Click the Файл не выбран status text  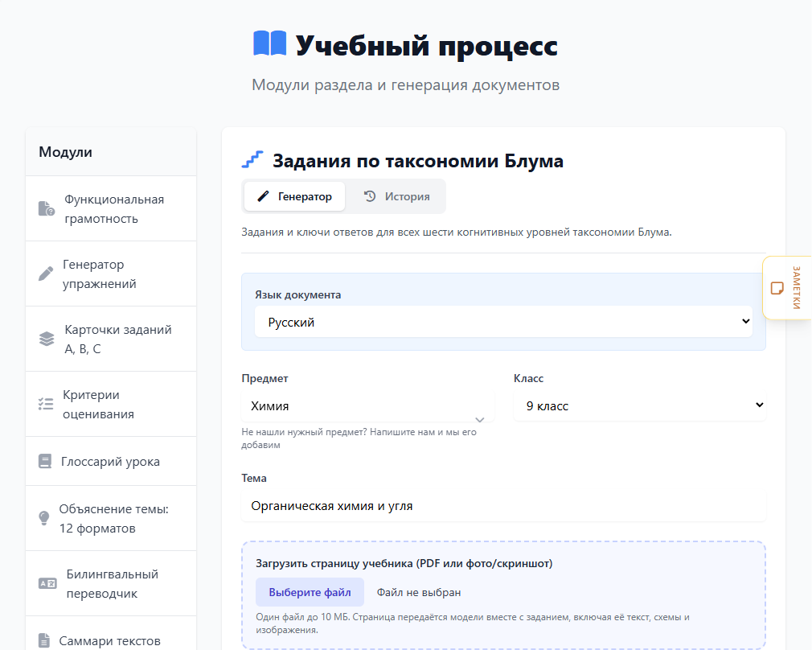tap(418, 592)
